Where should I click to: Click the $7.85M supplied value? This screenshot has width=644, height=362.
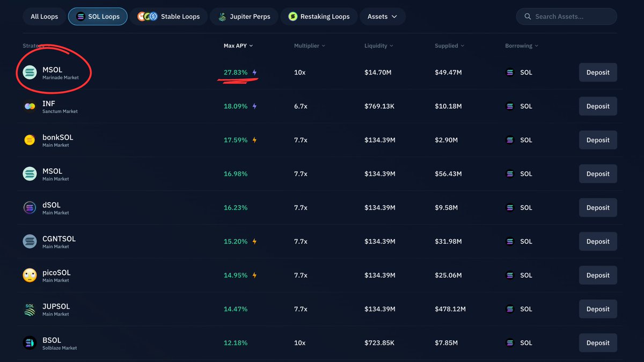[x=446, y=343]
